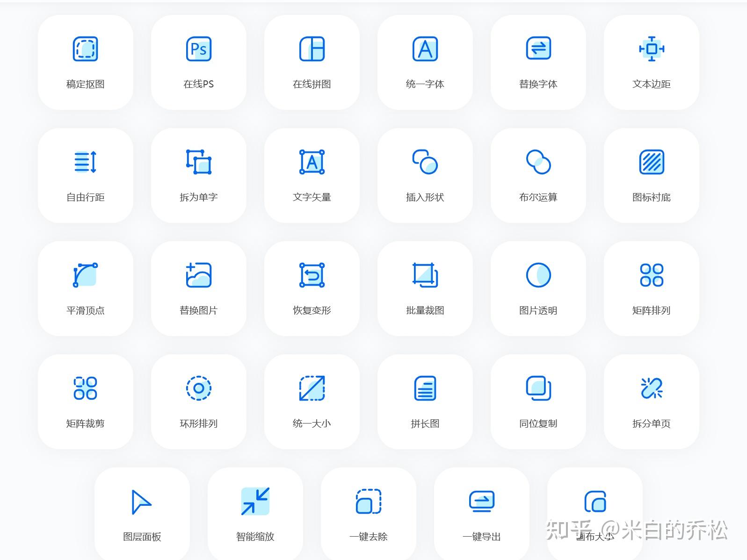This screenshot has width=747, height=560.
Task: Open the 一键导出 one-click export icon
Action: pos(482,502)
